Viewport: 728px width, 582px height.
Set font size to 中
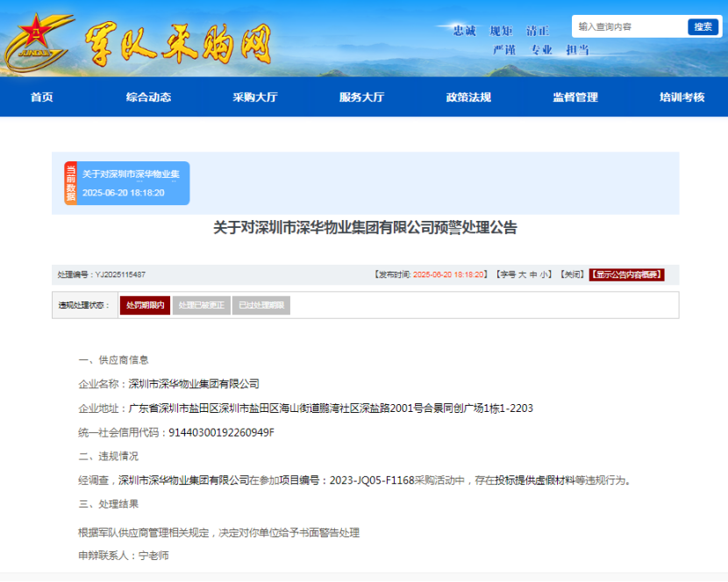coord(533,274)
